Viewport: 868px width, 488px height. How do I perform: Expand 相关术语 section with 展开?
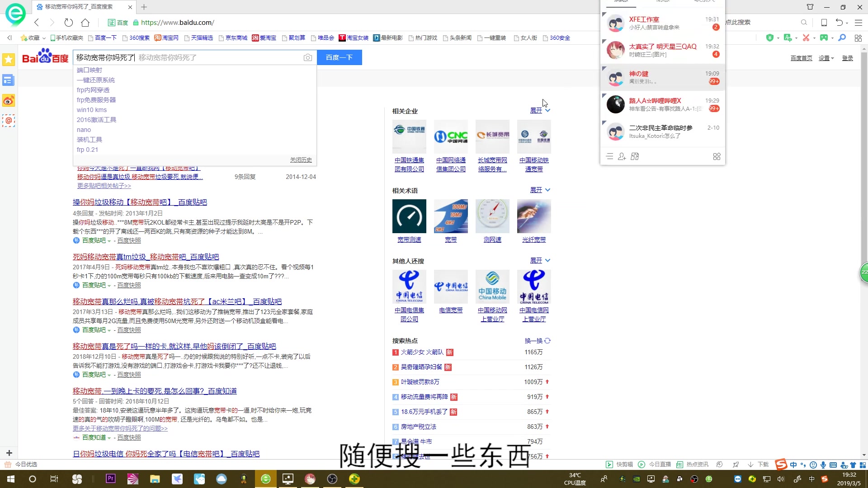(x=540, y=190)
